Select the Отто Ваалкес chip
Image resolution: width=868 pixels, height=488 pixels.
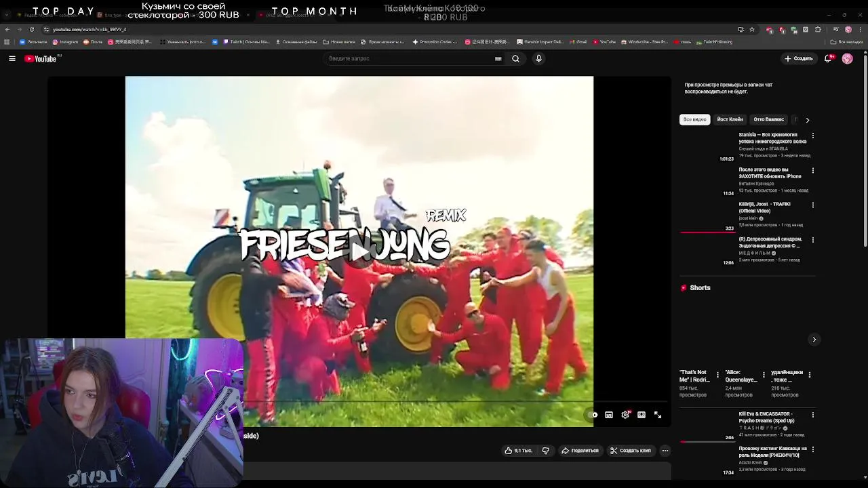click(x=768, y=120)
